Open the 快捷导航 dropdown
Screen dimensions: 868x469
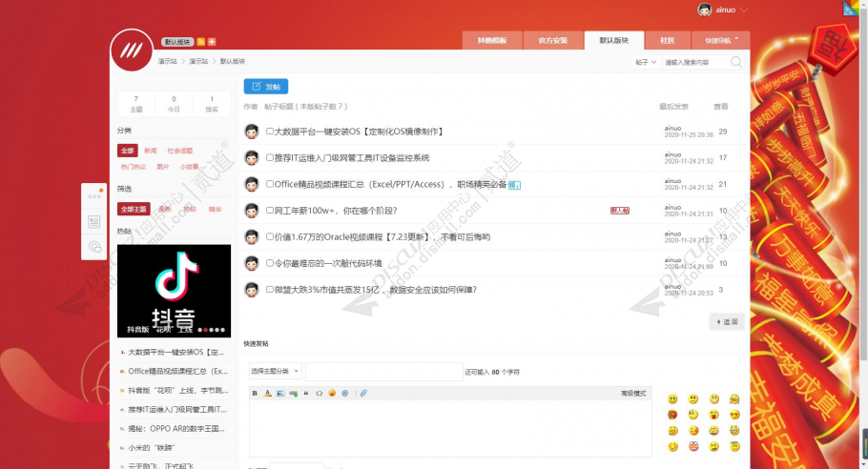[721, 40]
